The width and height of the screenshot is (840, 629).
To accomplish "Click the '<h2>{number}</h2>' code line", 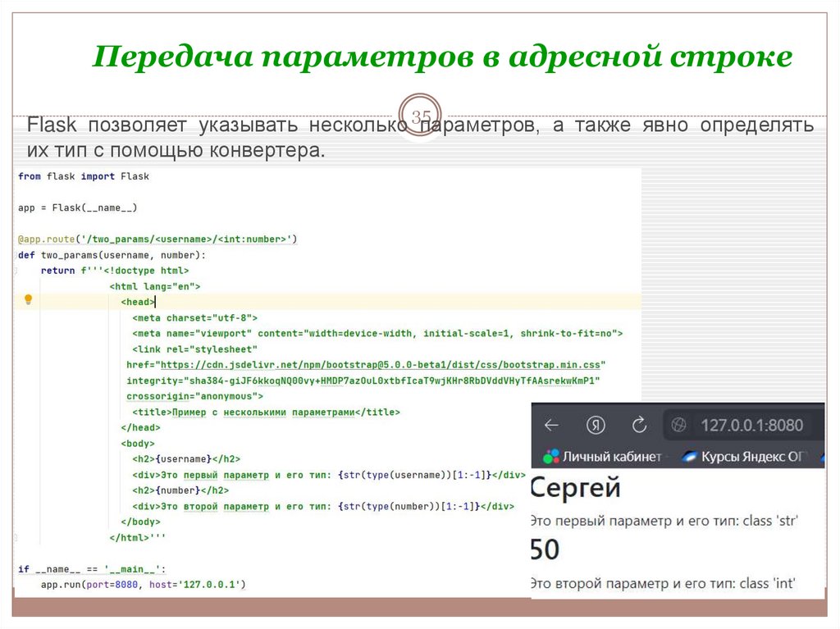I will click(180, 490).
